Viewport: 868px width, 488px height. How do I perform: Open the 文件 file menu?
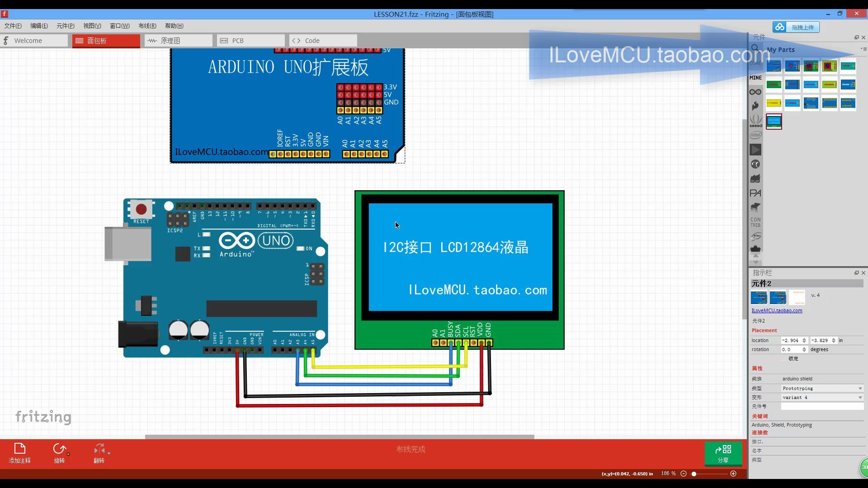13,26
